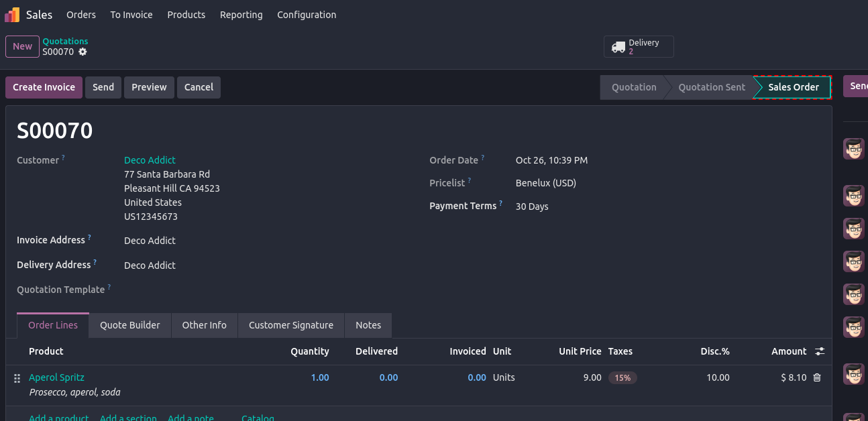Delete the Aperol Spritz line with trash icon
868x421 pixels.
click(x=816, y=377)
